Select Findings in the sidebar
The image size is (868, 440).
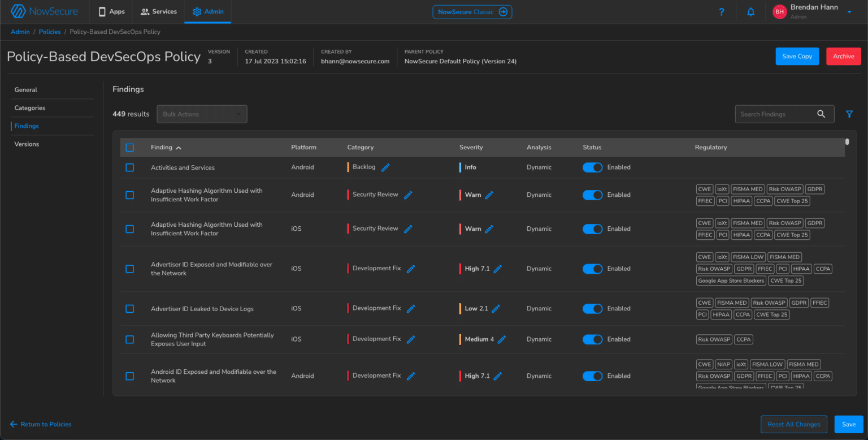pos(27,126)
